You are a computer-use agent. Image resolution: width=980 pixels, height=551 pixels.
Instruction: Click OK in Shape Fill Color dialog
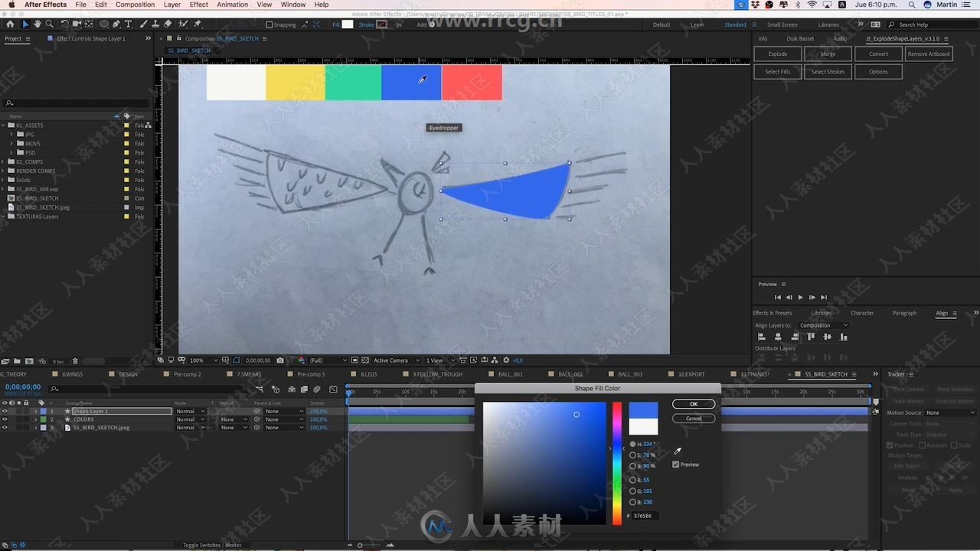[x=694, y=404]
